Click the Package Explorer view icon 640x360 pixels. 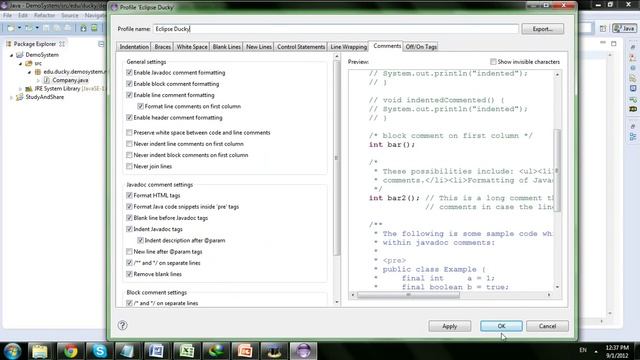pos(9,44)
